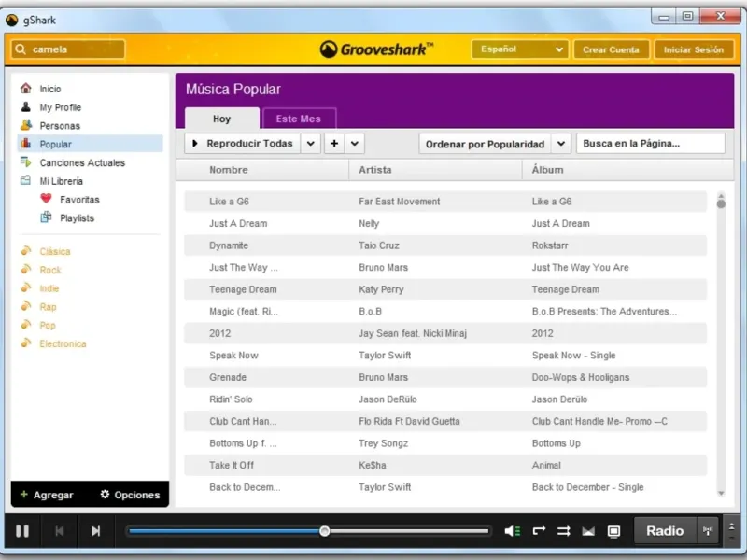
Task: Toggle shuffle mode icon
Action: [x=564, y=530]
